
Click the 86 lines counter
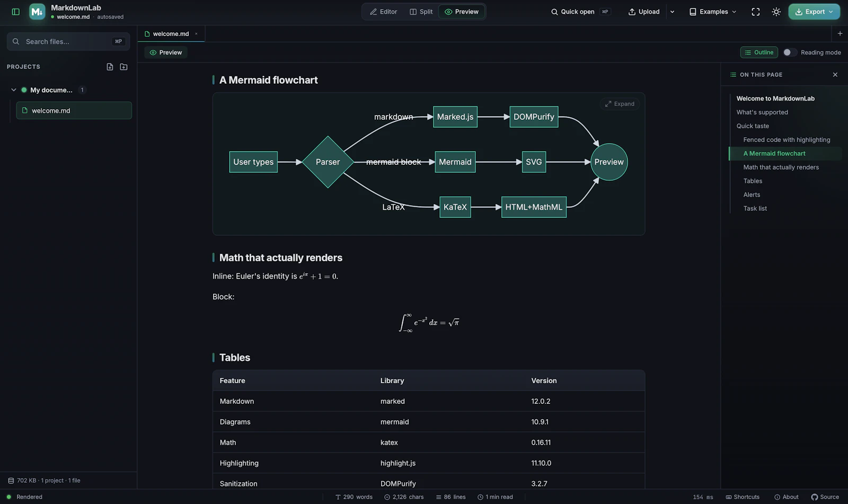click(450, 497)
